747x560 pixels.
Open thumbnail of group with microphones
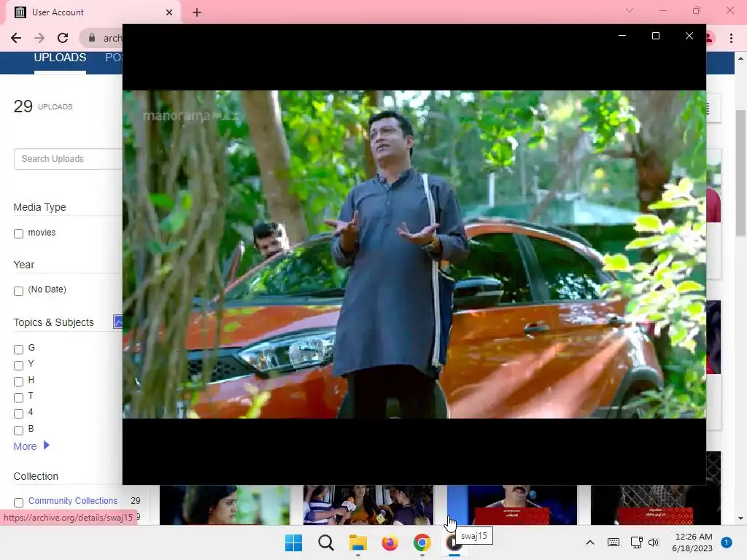(x=368, y=505)
